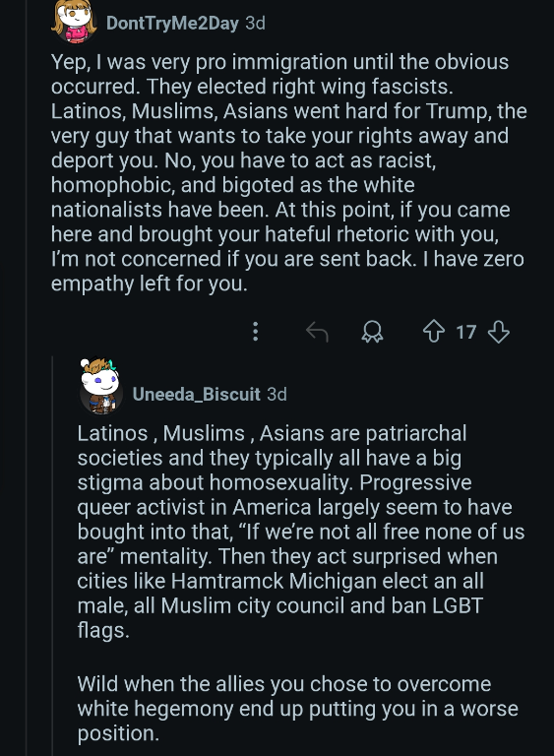
Task: Upvote DontTryMe2Day's comment
Action: coord(434,332)
